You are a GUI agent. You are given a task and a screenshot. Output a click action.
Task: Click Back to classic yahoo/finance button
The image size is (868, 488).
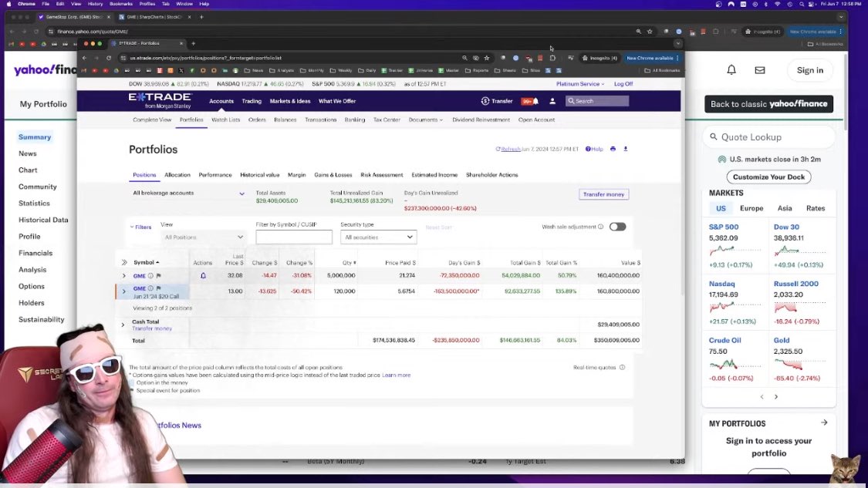(x=769, y=104)
